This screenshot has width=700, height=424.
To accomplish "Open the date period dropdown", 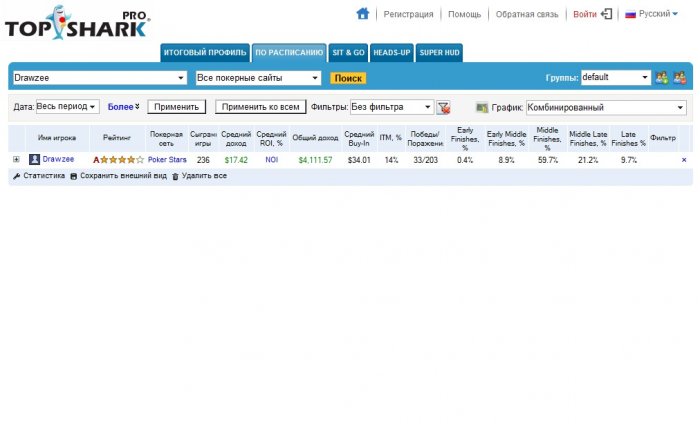I will pos(67,107).
